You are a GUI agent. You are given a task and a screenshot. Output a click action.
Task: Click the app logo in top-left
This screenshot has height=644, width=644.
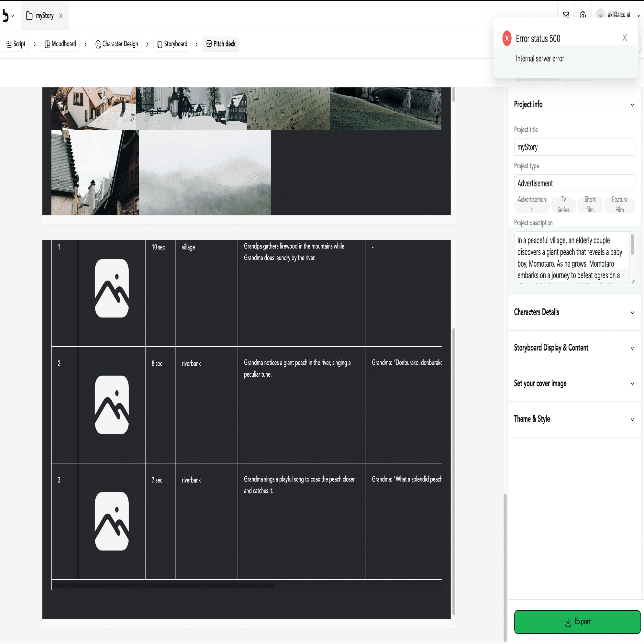click(5, 16)
